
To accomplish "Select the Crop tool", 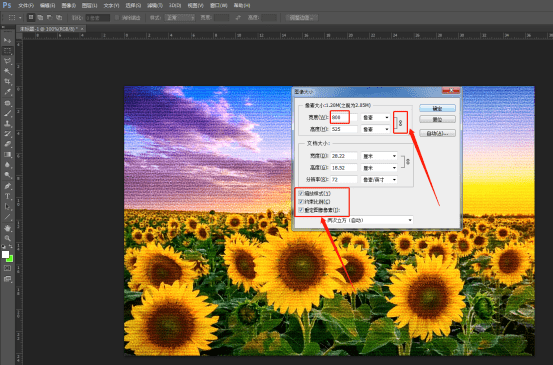I will point(7,81).
